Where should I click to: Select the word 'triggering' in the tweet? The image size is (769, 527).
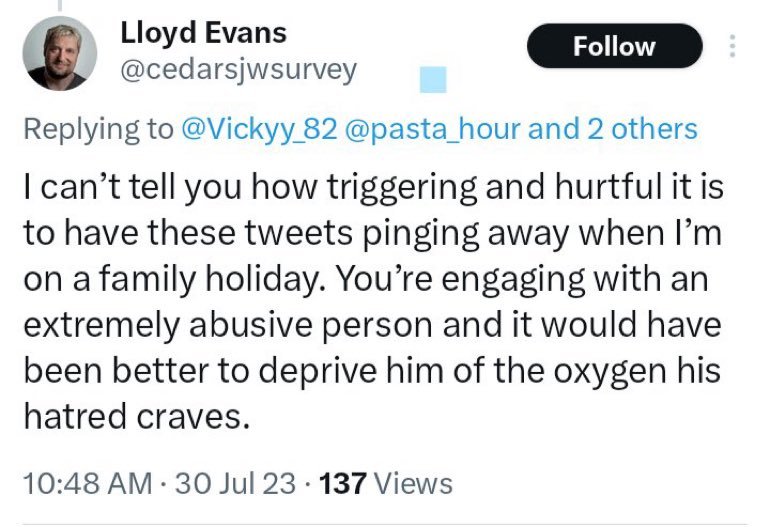point(402,188)
